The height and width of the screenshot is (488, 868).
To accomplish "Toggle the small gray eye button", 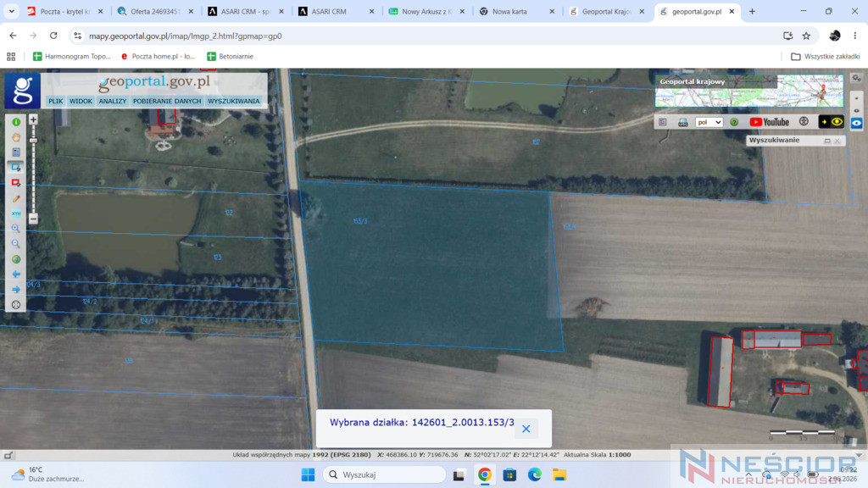I will point(856,111).
